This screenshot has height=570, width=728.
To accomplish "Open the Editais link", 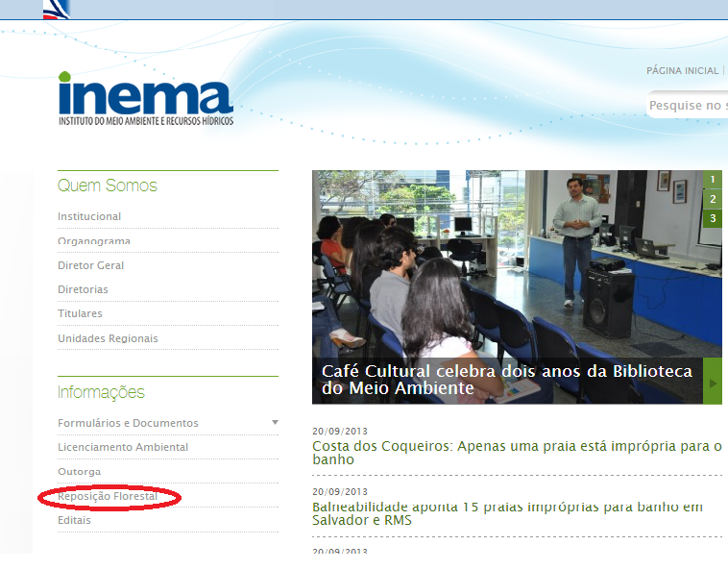I will point(74,520).
